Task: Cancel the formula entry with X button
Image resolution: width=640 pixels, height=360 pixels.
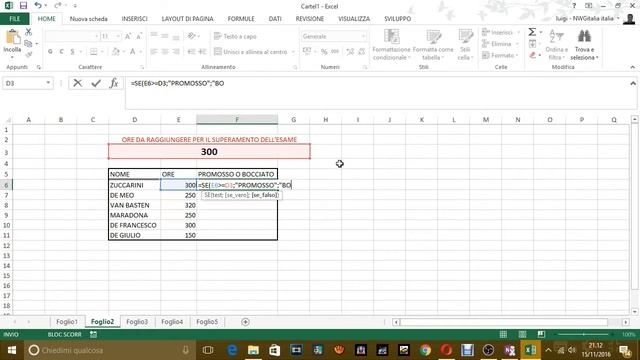Action: point(78,83)
